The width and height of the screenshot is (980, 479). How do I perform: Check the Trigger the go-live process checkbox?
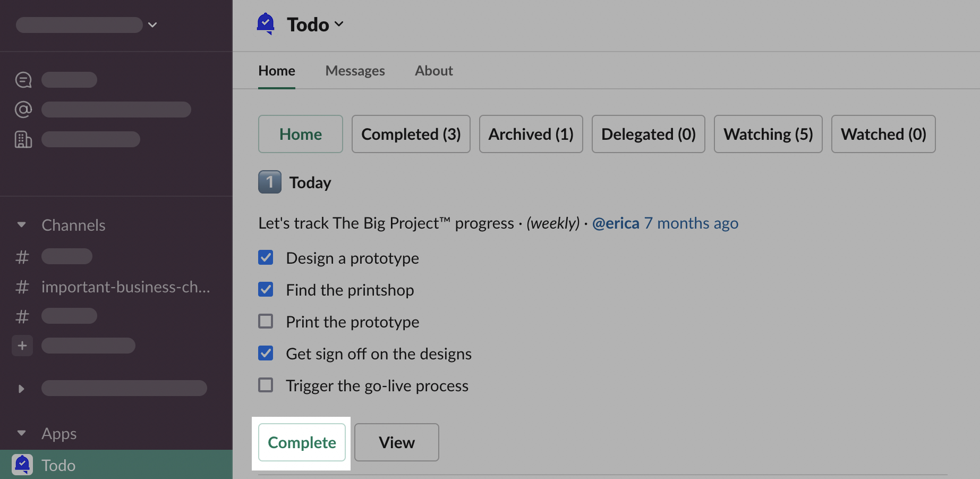pos(266,385)
